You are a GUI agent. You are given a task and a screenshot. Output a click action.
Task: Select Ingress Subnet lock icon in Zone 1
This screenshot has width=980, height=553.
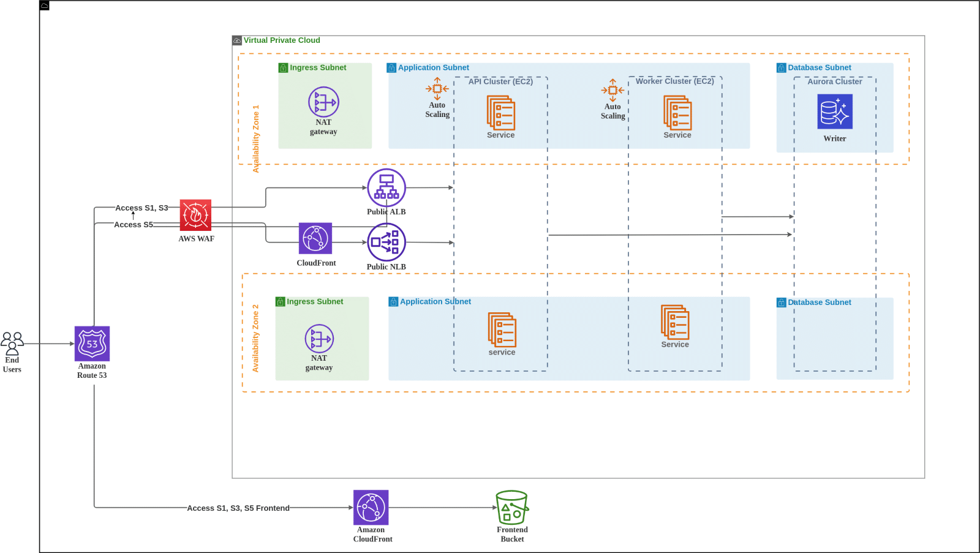coord(283,68)
